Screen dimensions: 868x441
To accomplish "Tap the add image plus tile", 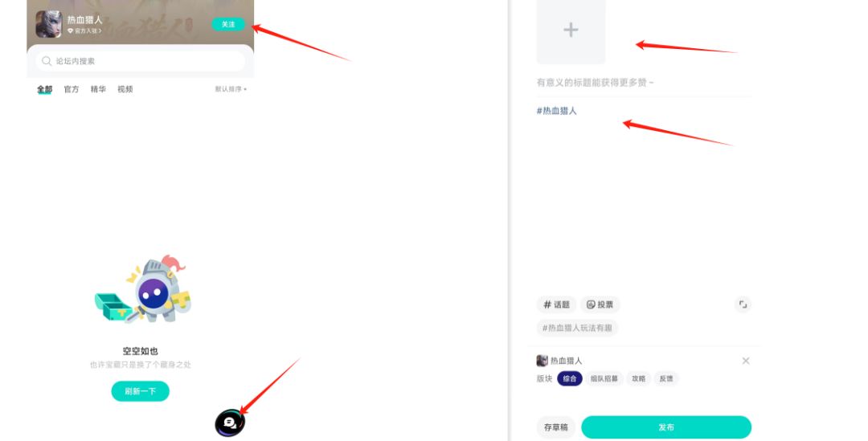I will click(571, 31).
